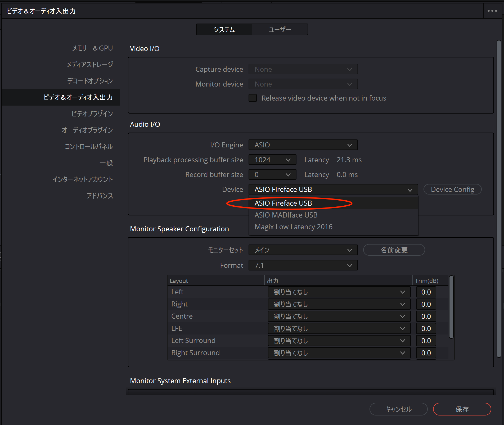The height and width of the screenshot is (425, 504).
Task: Click the 保存 save button
Action: coord(462,409)
